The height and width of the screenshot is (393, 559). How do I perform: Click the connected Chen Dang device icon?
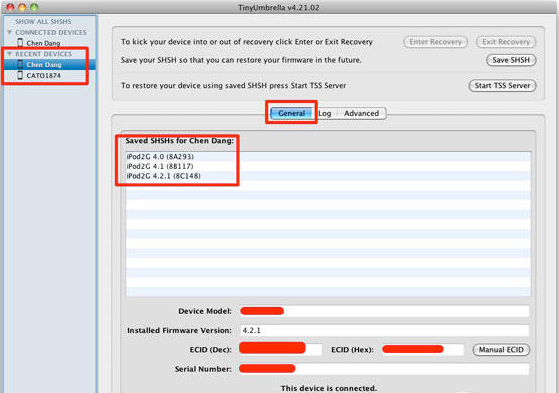(20, 43)
